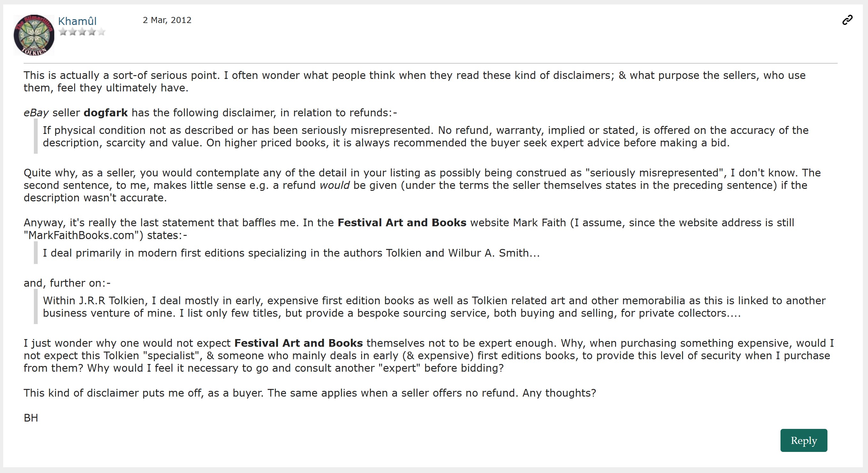Click the first bold Festival Art and Books mention

click(x=402, y=222)
